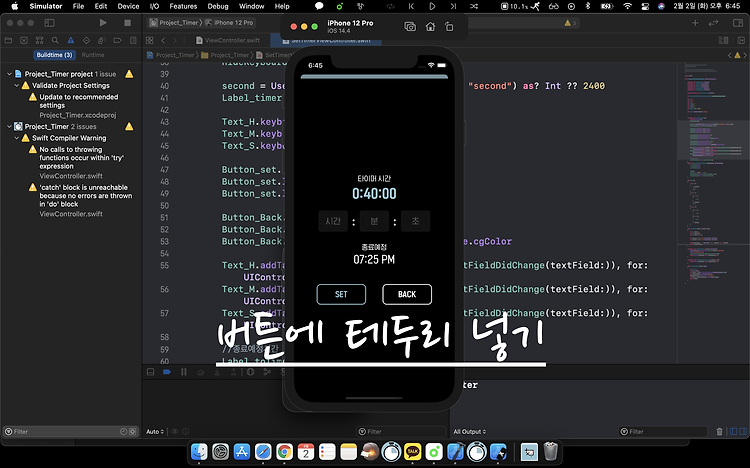This screenshot has height=468, width=750.
Task: Open the Features menu
Action: coord(183,6)
